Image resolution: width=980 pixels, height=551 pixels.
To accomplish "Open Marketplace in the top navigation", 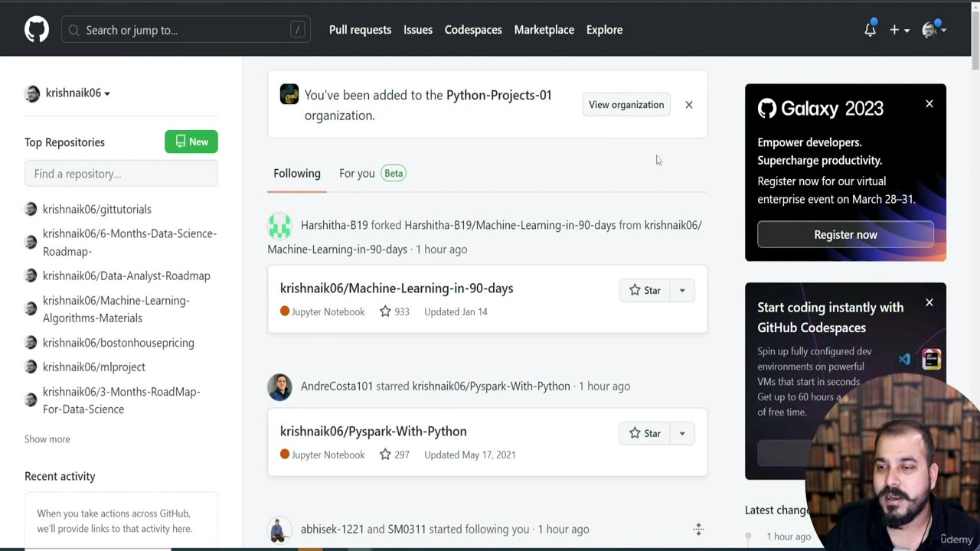I will point(544,30).
